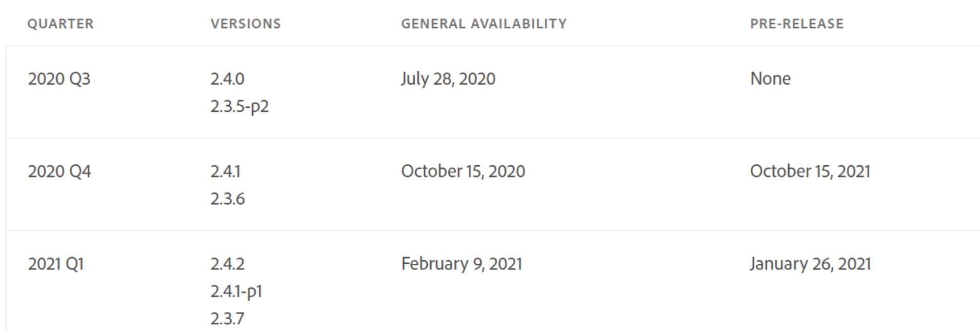Select the 2020 Q4 quarter cell
Viewport: 980px width, 332px height.
click(59, 171)
